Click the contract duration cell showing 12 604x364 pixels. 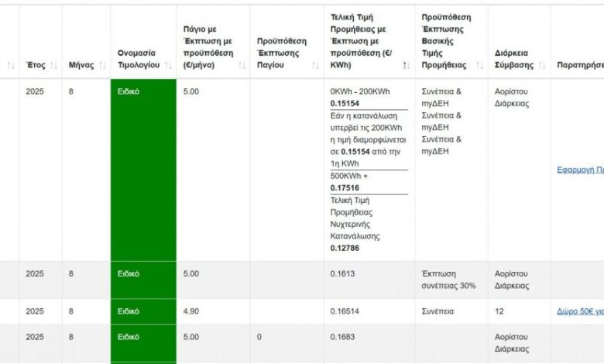pyautogui.click(x=499, y=311)
